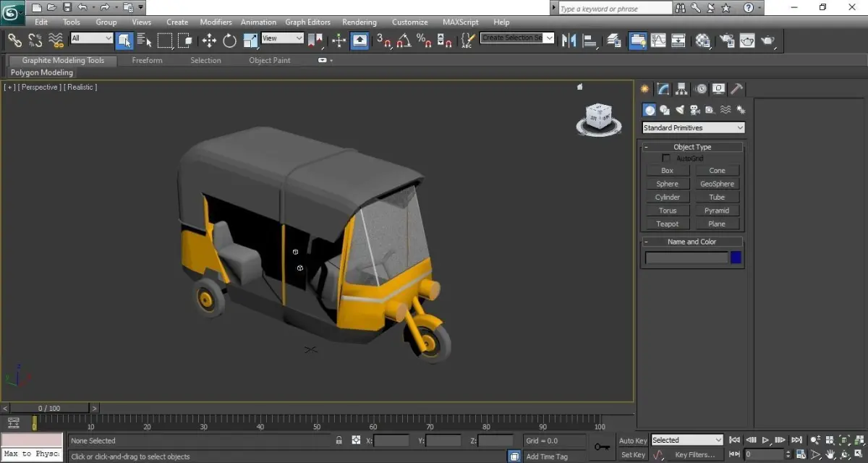Viewport: 868px width, 463px height.
Task: Click the blue object color swatch
Action: [736, 258]
